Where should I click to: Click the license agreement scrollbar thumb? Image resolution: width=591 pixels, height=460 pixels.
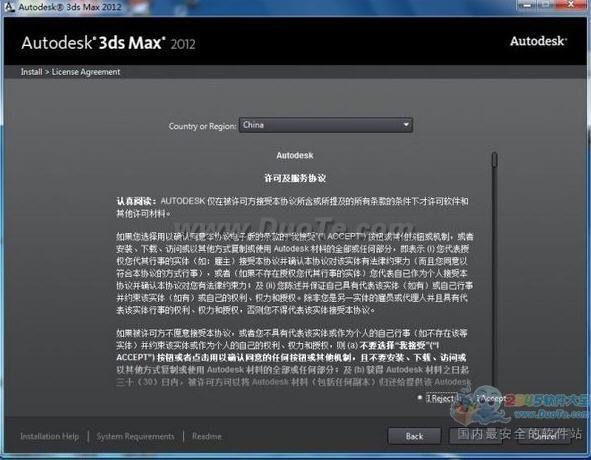click(x=494, y=160)
